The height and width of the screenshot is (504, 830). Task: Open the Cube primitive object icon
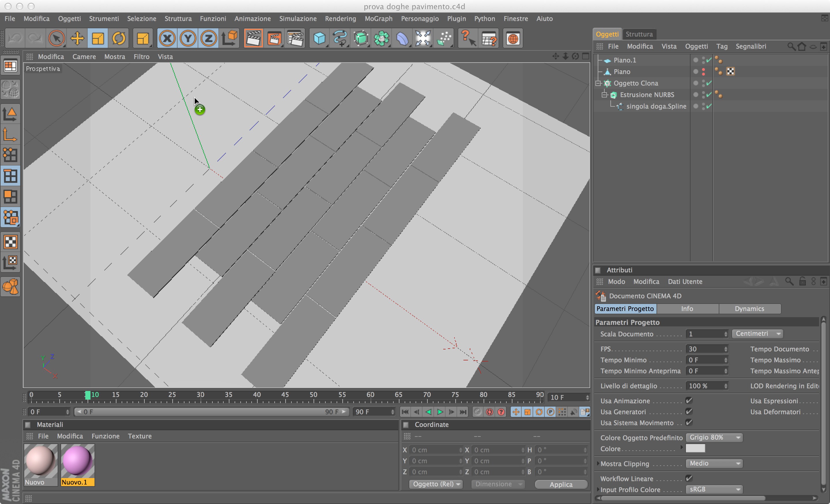point(319,38)
